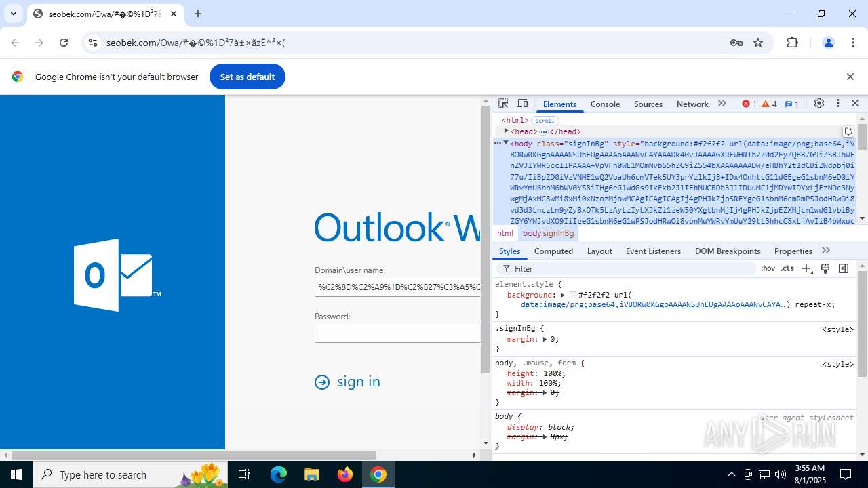
Task: Add a new style rule with plus icon
Action: click(806, 268)
